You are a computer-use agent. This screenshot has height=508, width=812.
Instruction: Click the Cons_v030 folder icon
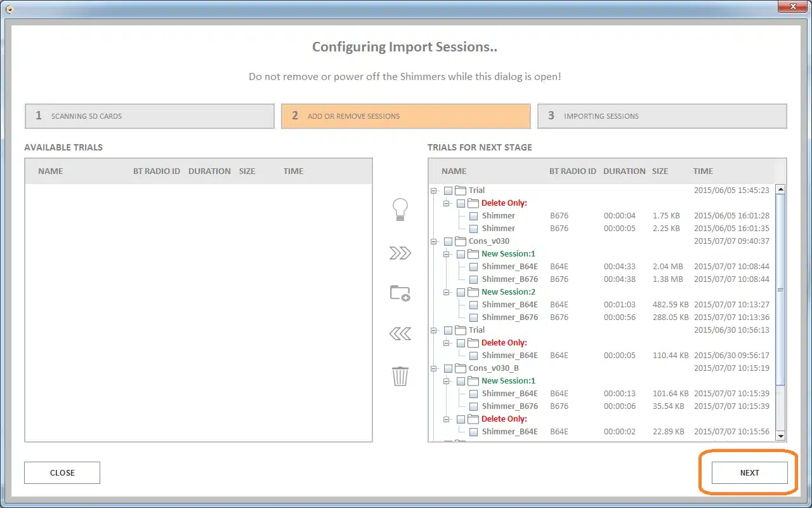tap(461, 241)
